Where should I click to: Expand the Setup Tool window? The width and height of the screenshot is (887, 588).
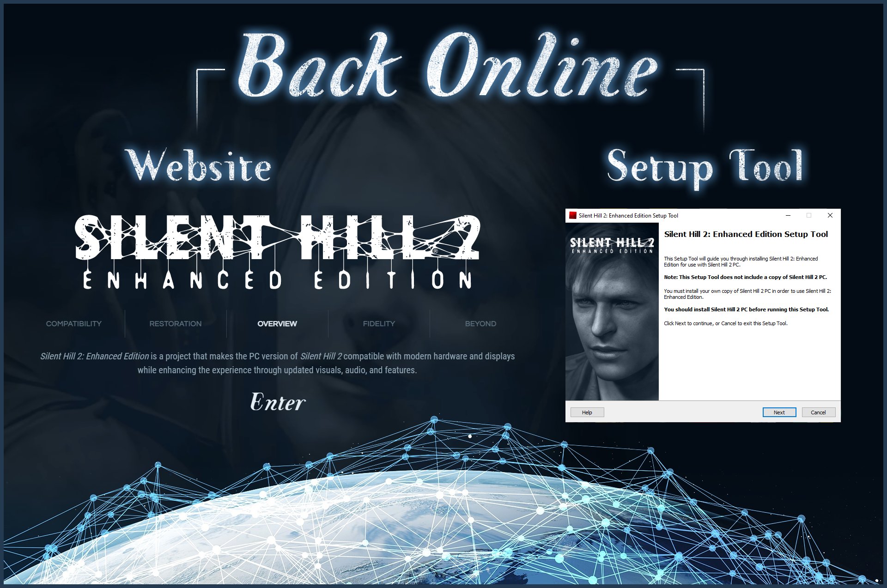(808, 214)
